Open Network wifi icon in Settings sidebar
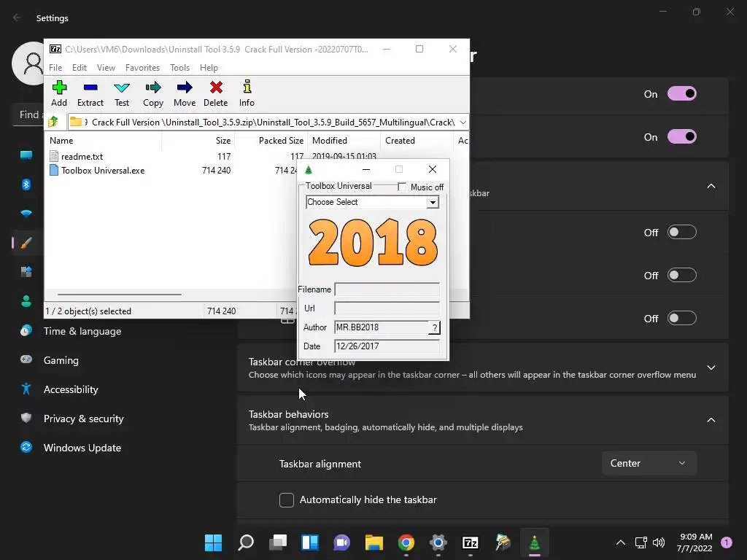 (x=26, y=214)
